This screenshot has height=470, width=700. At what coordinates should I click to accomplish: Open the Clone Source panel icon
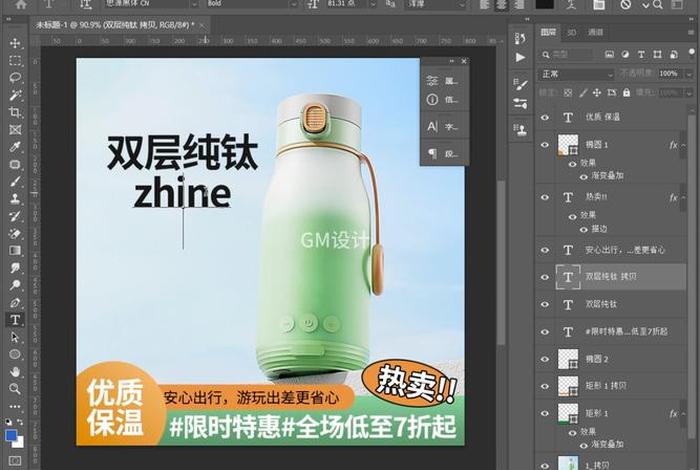pos(521,129)
